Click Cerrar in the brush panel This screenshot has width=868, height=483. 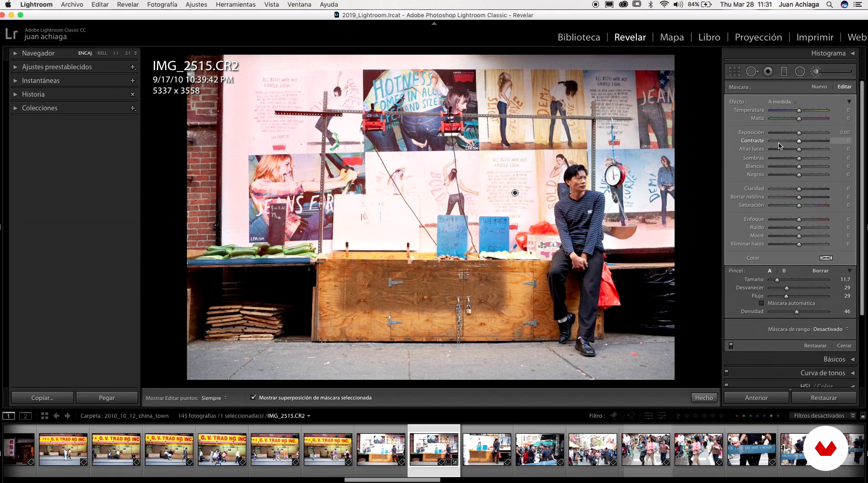coord(844,346)
